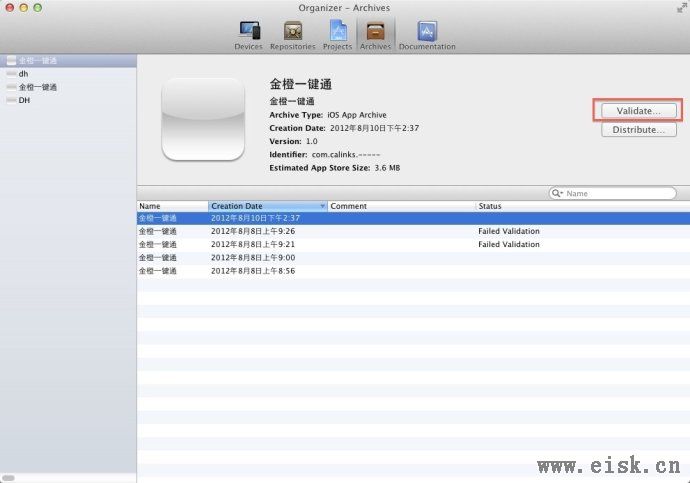Image resolution: width=690 pixels, height=483 pixels.
Task: Select archive row dated 2012年8月8日上午8:56
Action: pos(413,271)
